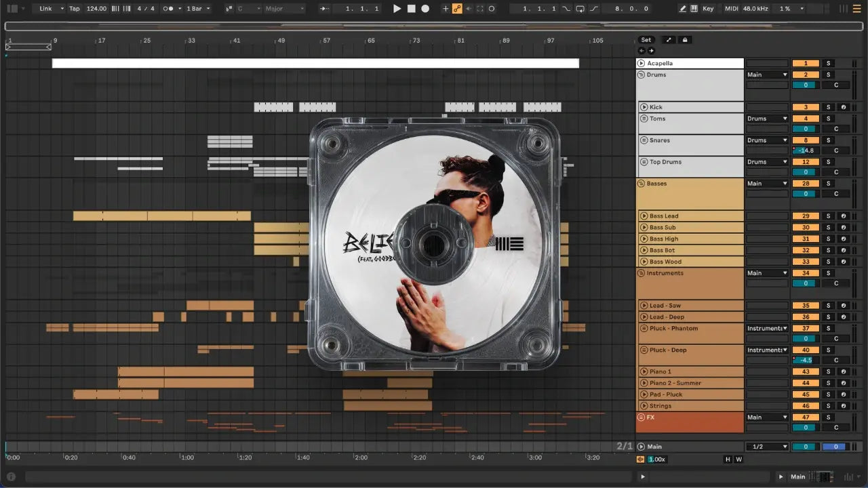This screenshot has height=488, width=868.
Task: Toggle the orange Automation Arm icon
Action: (457, 9)
